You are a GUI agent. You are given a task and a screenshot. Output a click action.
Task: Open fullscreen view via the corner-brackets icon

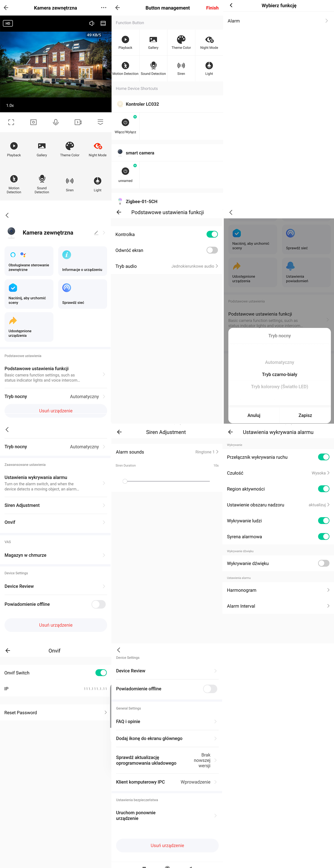click(x=11, y=122)
